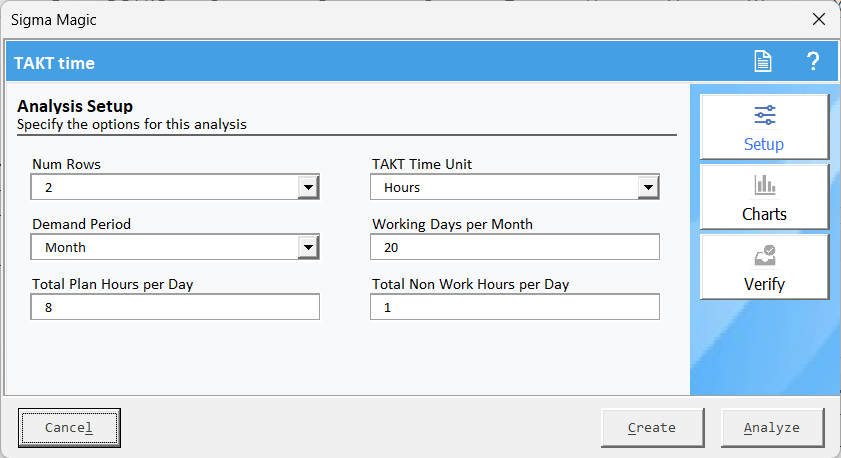The height and width of the screenshot is (458, 841).
Task: Close the Sigma Magic dialog
Action: click(818, 20)
